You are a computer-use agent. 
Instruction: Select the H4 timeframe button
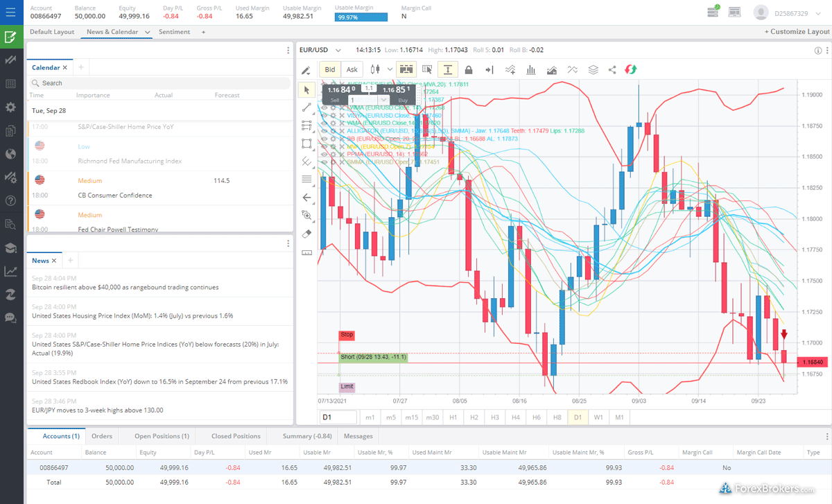[515, 417]
